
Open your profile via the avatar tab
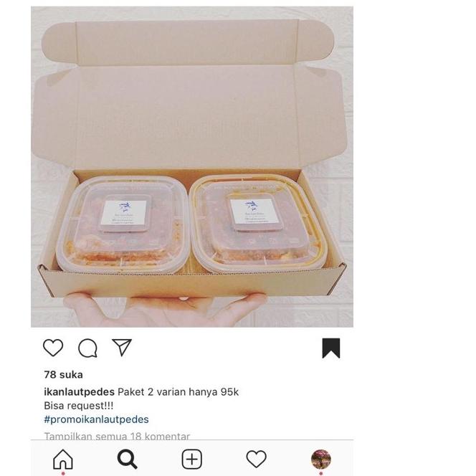pos(320,459)
